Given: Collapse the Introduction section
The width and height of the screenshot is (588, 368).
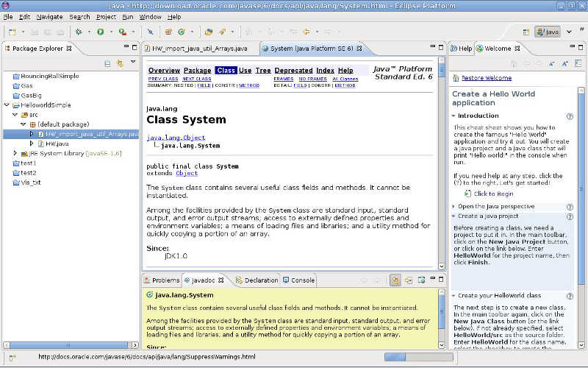Looking at the screenshot, I should pyautogui.click(x=453, y=116).
